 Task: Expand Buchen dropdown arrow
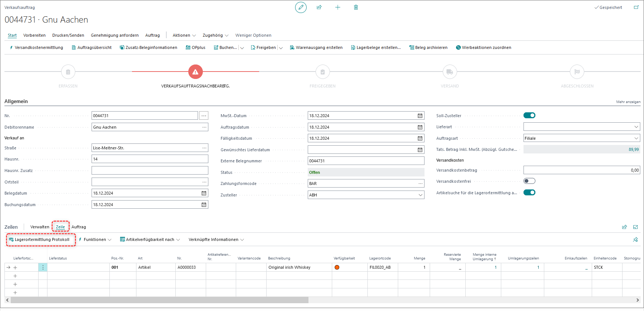point(242,48)
